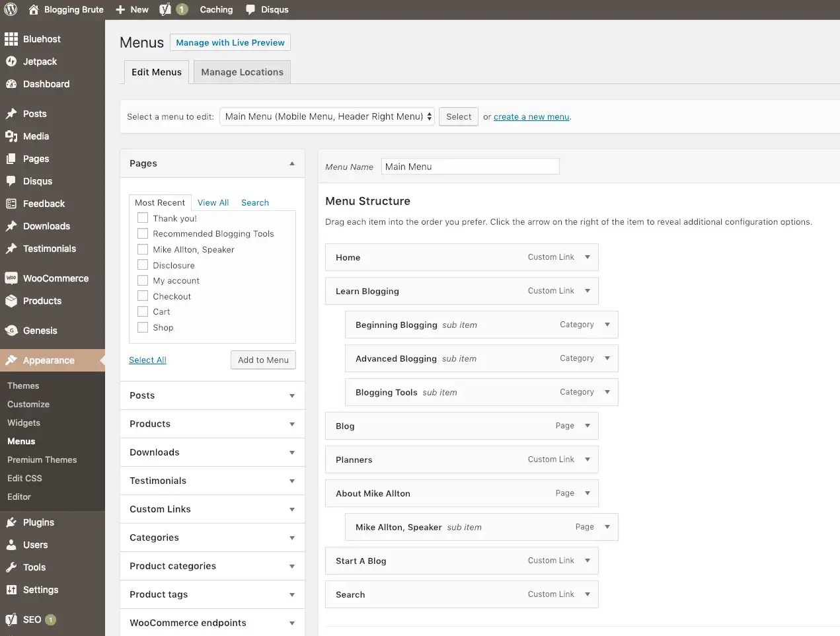Click the Blogging Brute home icon

point(34,9)
